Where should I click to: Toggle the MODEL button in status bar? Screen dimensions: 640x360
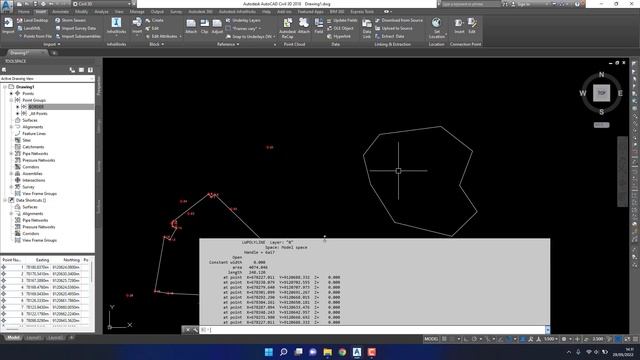(431, 339)
